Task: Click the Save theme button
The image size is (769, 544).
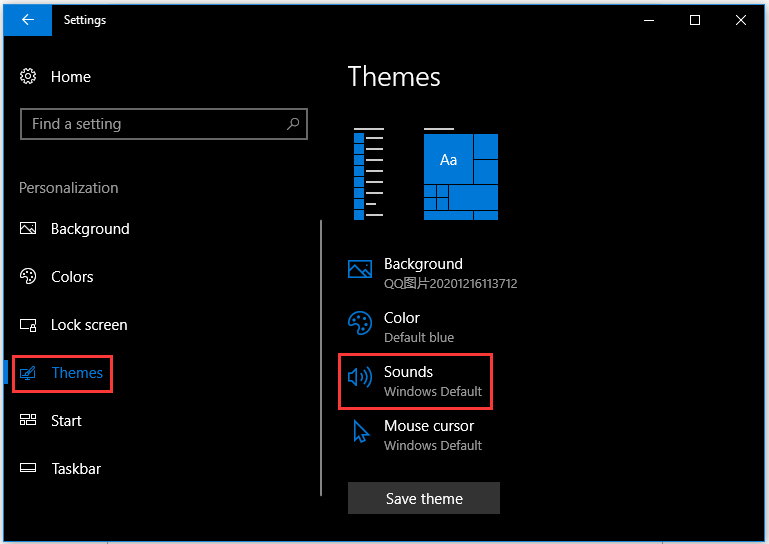Action: (424, 498)
